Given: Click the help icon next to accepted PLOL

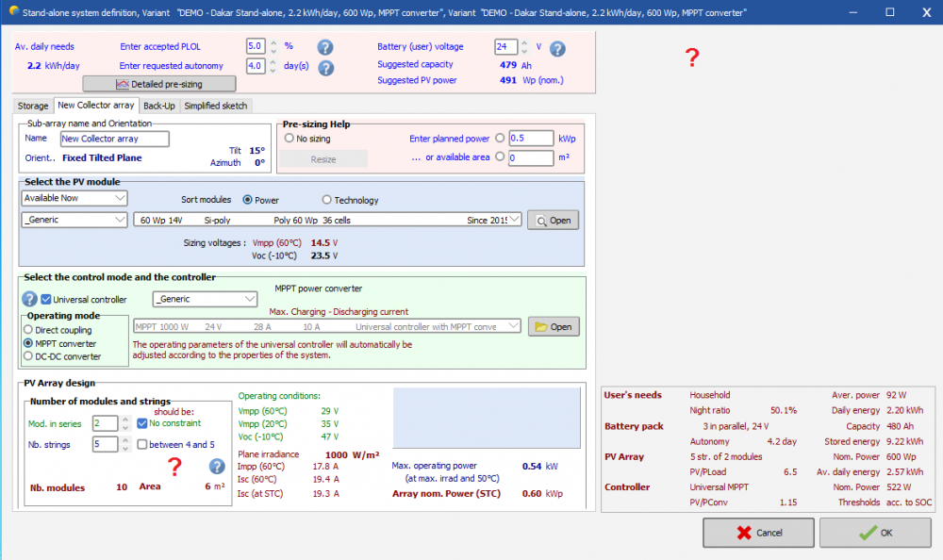Looking at the screenshot, I should point(325,47).
